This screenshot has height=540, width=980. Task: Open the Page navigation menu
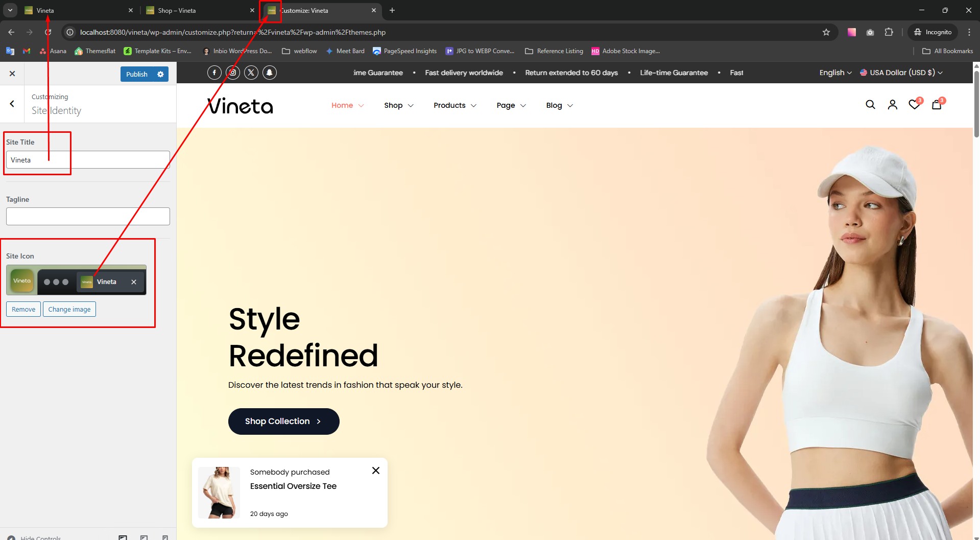pyautogui.click(x=511, y=105)
